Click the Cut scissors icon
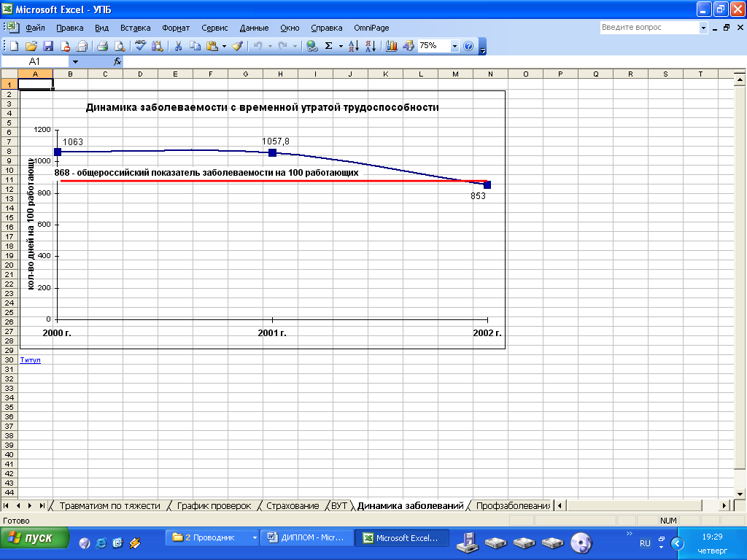Viewport: 747px width, 560px height. (177, 46)
